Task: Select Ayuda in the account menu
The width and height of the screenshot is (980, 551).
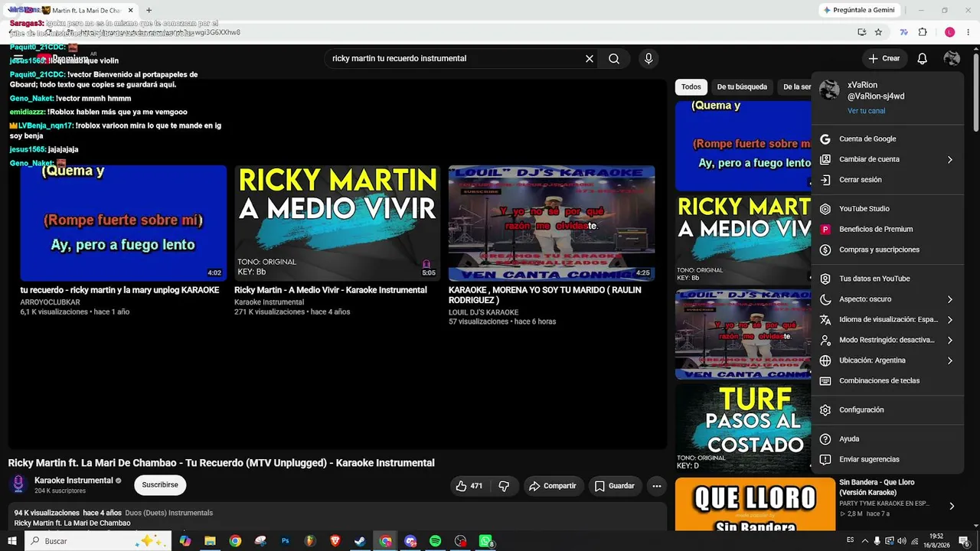Action: coord(887,439)
